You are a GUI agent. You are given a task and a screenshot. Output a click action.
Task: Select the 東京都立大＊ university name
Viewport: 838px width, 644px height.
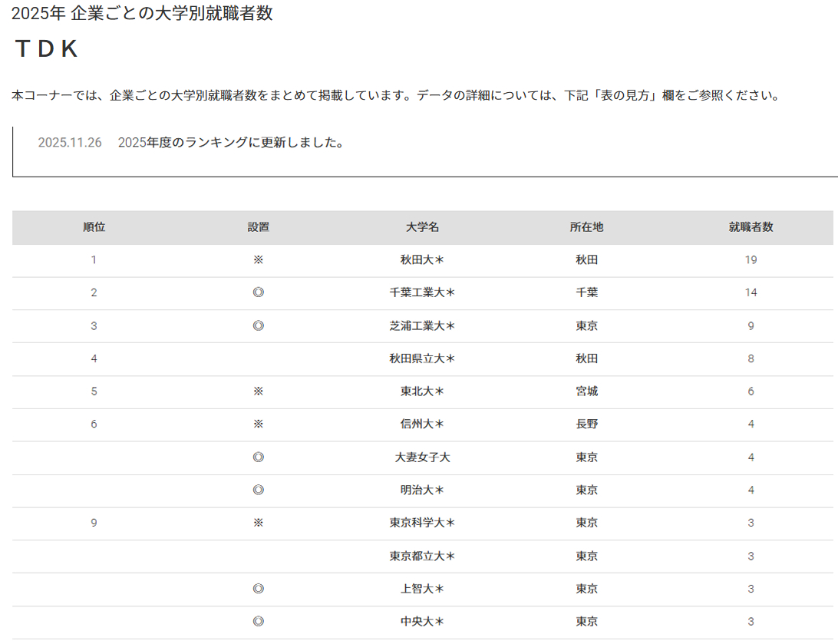422,556
